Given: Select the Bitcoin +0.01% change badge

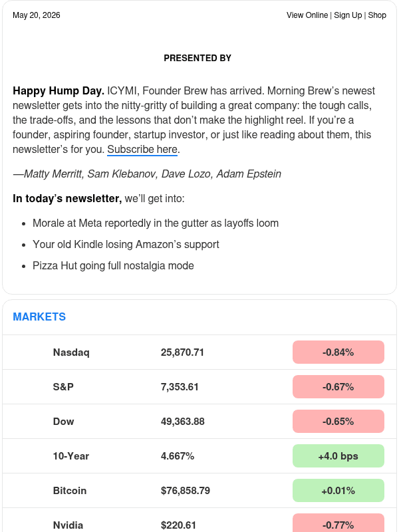Looking at the screenshot, I should [338, 491].
